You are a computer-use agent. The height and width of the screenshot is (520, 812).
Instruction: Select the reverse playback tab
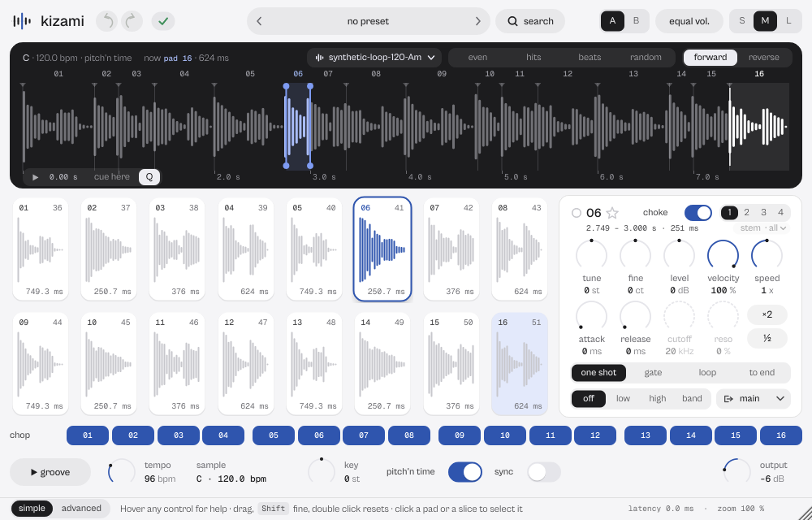763,58
